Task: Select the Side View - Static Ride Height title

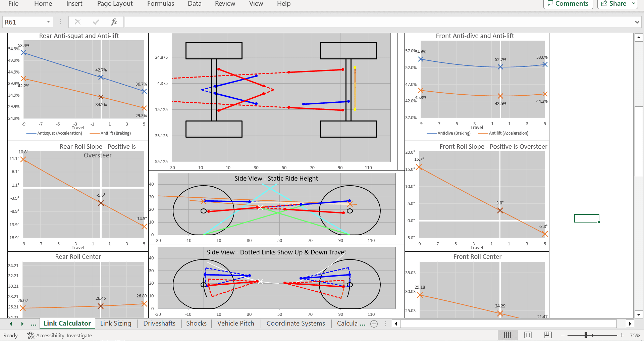Action: tap(276, 179)
